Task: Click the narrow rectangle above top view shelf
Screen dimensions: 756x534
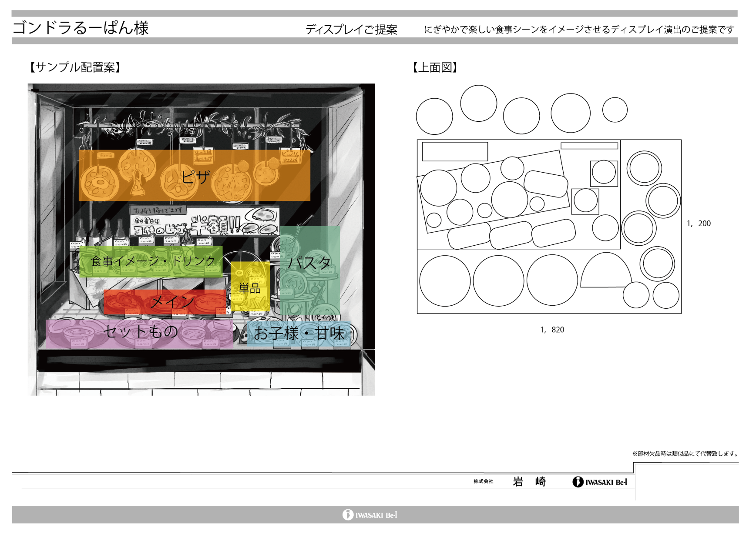Action: tap(589, 146)
